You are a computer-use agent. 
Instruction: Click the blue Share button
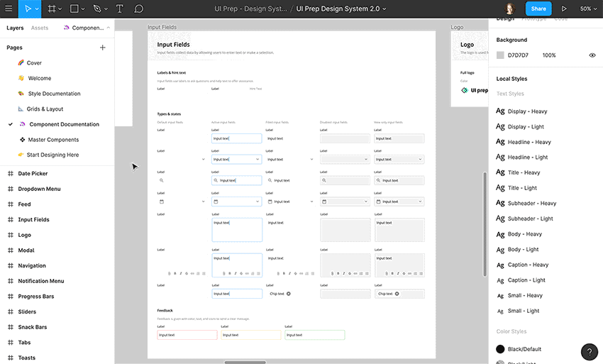(538, 9)
